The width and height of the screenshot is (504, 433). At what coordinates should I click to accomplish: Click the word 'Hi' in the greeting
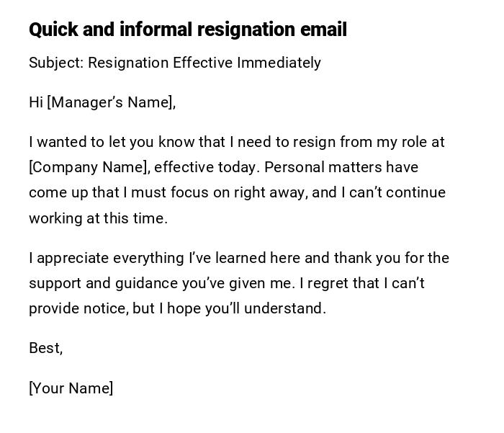(36, 102)
